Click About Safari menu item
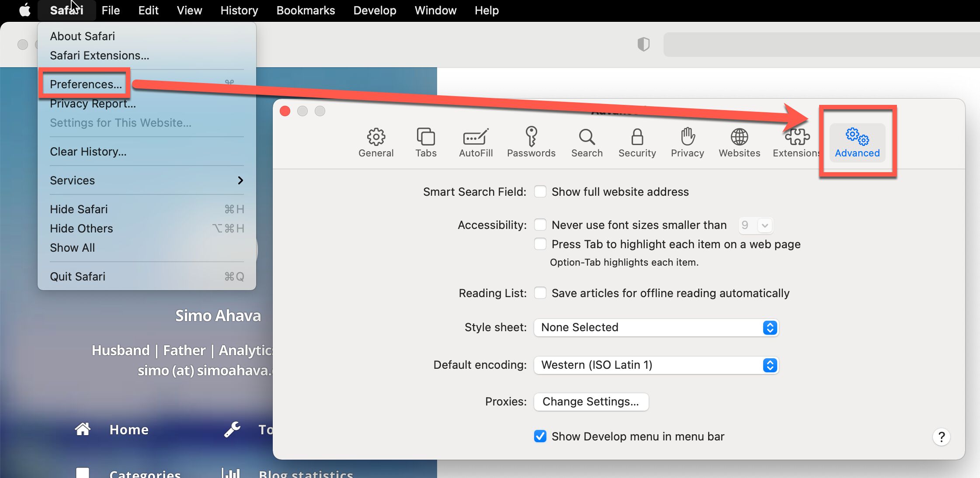 pos(82,36)
